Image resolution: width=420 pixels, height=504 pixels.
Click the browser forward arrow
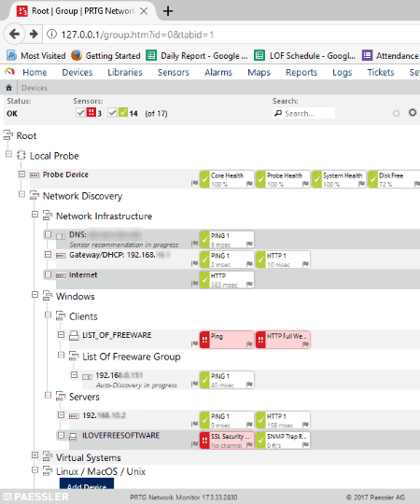coord(34,34)
